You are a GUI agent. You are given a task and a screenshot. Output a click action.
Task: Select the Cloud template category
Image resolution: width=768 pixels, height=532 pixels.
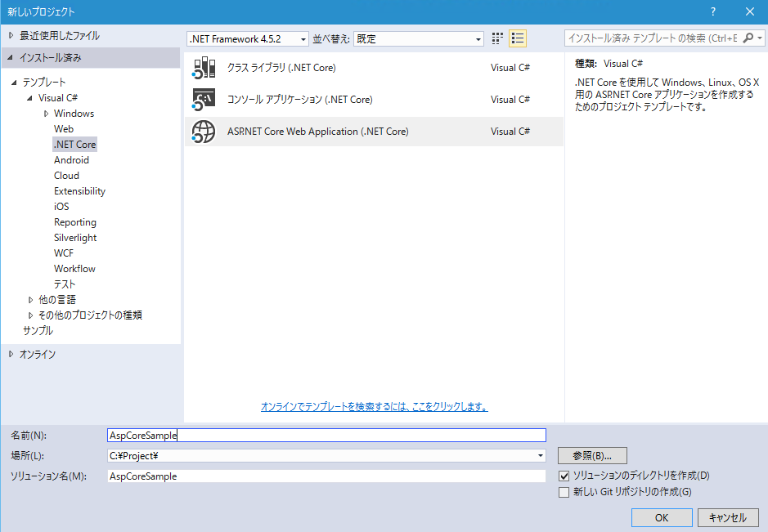point(66,176)
